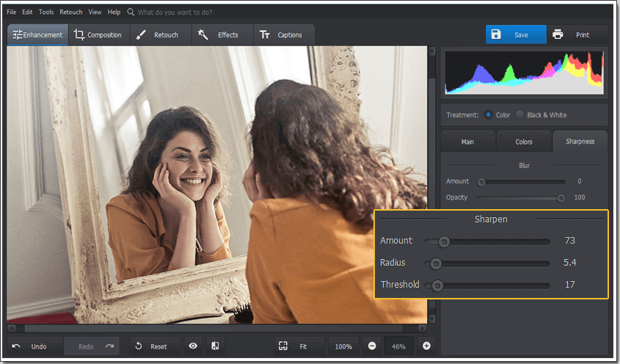Toggle the eye preview original button
The height and width of the screenshot is (364, 620).
(x=193, y=346)
